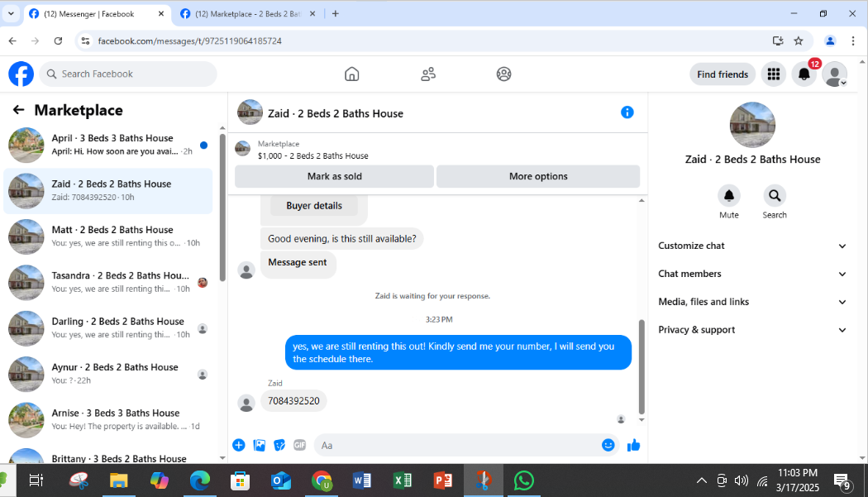Viewport: 868px width, 497px height.
Task: Open Microsoft Edge from the taskbar
Action: pos(200,480)
